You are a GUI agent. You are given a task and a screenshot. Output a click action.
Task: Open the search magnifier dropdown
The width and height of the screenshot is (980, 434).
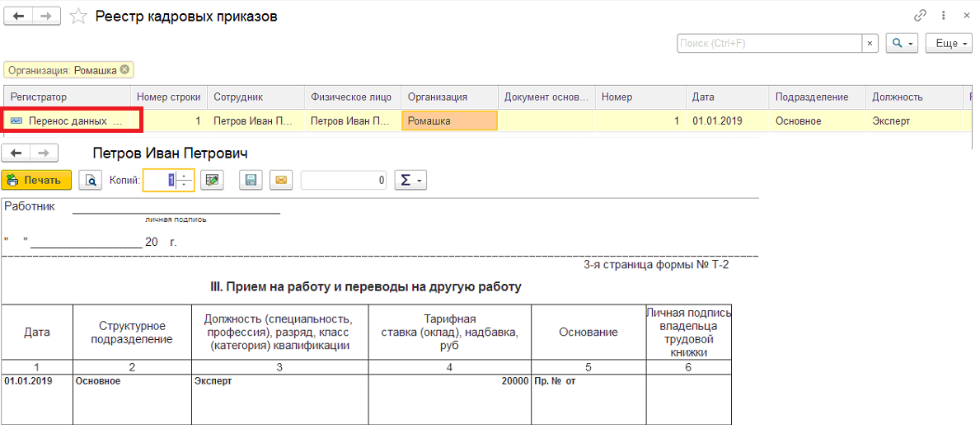click(901, 44)
